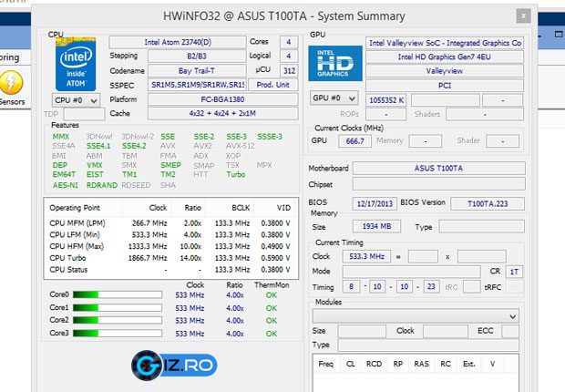Click the Intel HD Graphics Gen7 4EU field
This screenshot has height=392, width=565.
(x=445, y=57)
